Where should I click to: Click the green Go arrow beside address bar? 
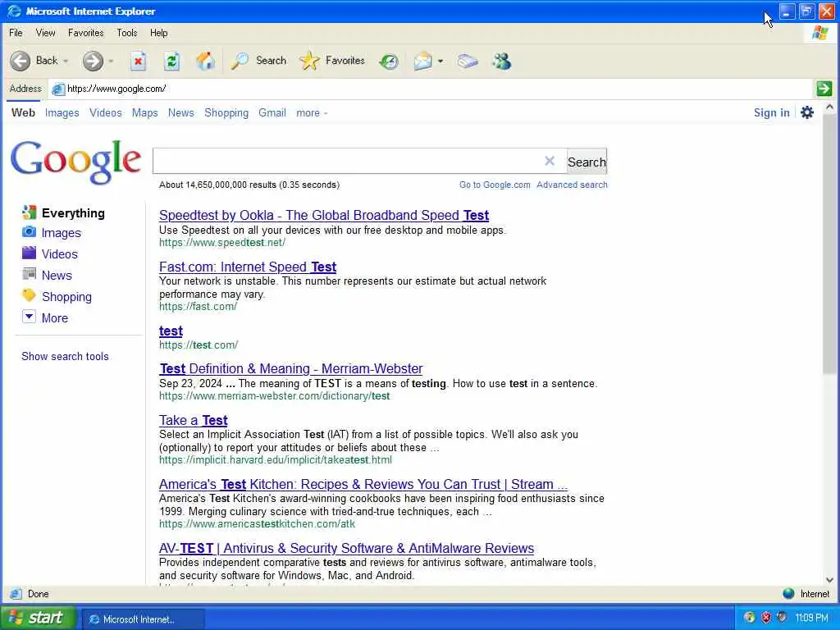pyautogui.click(x=824, y=89)
